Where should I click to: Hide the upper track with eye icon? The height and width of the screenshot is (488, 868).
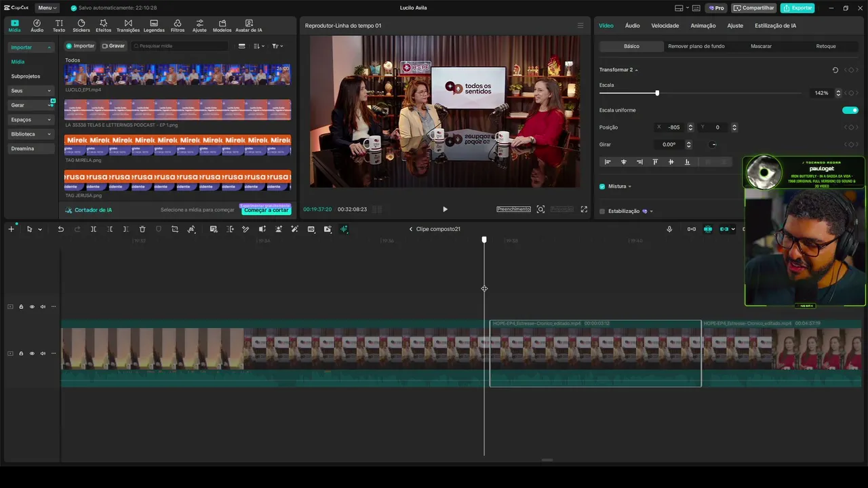pyautogui.click(x=32, y=306)
